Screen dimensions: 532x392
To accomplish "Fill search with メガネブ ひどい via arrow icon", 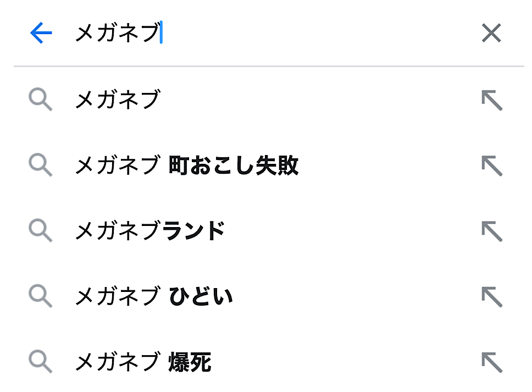I will coord(491,297).
